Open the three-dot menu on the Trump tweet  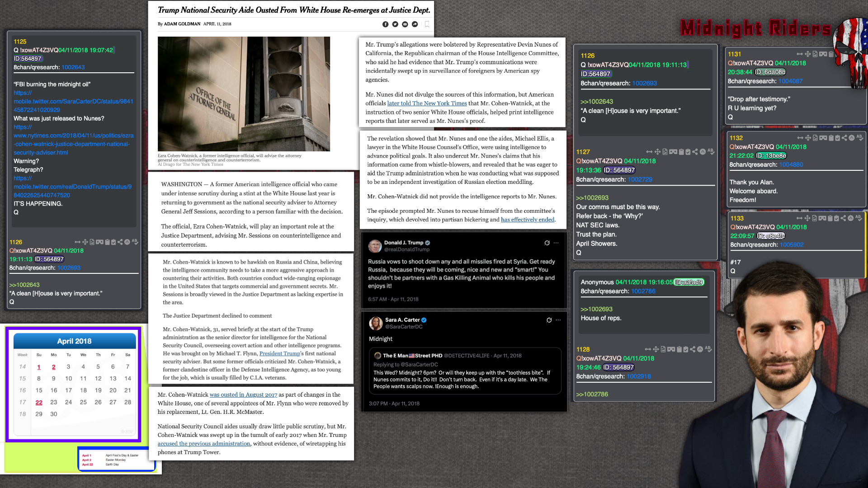coord(556,243)
